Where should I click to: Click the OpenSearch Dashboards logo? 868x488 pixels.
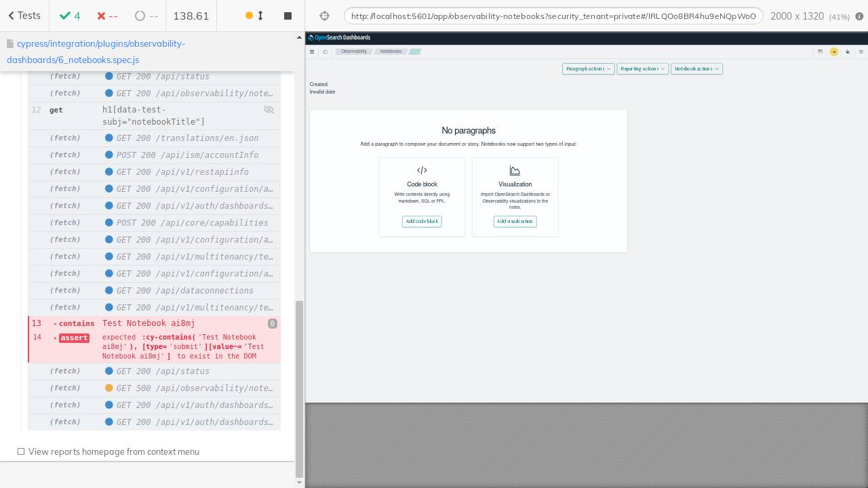(x=339, y=38)
